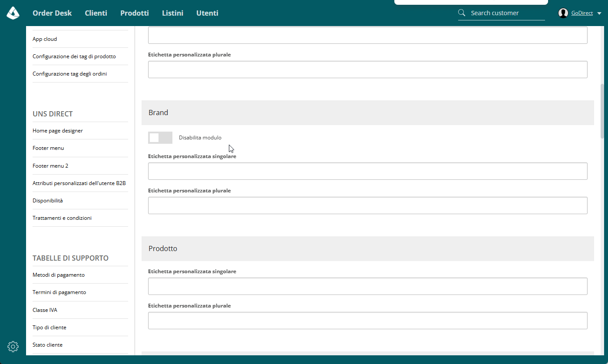The image size is (608, 364).
Task: Click the page vertical scrollbar
Action: (x=602, y=111)
